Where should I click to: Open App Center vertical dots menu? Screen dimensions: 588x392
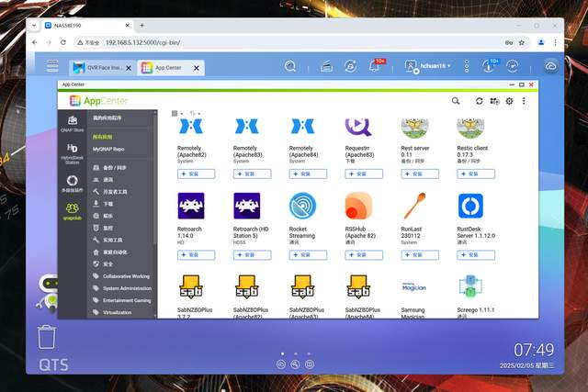[524, 101]
